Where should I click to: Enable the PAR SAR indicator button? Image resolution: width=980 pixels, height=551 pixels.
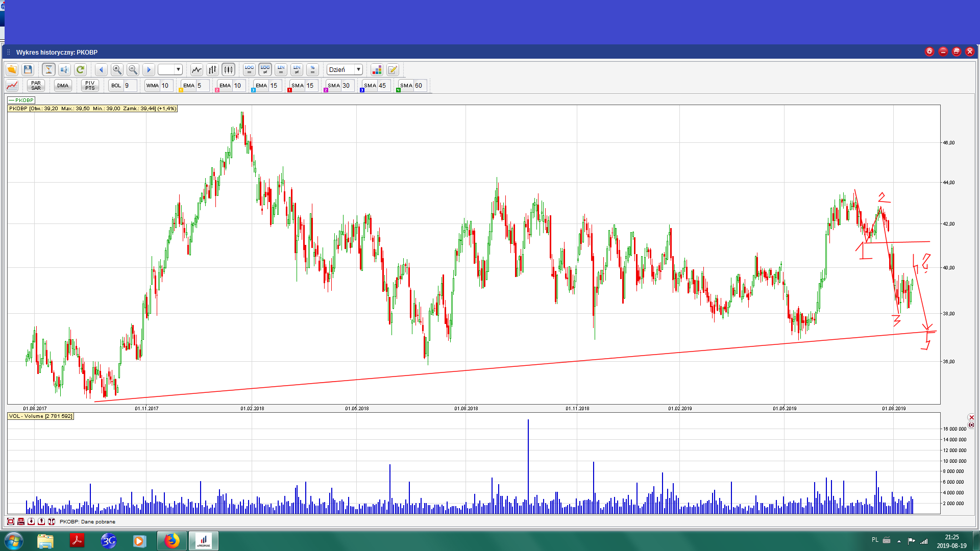point(36,85)
